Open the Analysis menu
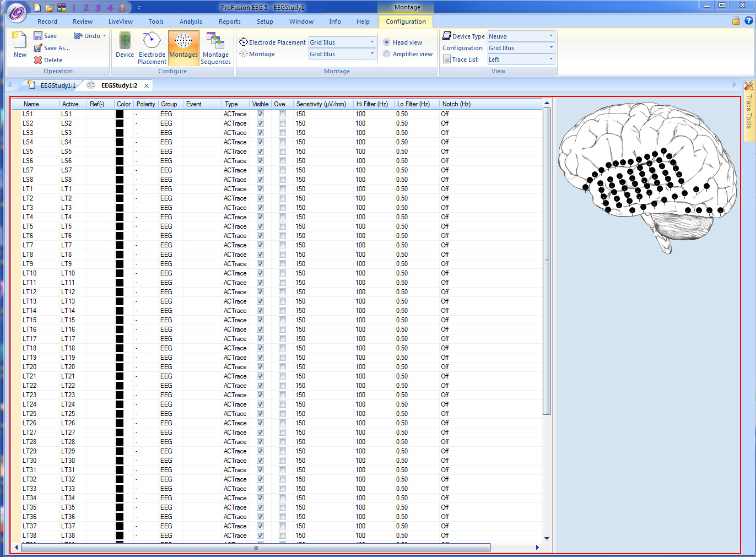Viewport: 756px width, 557px height. [191, 21]
